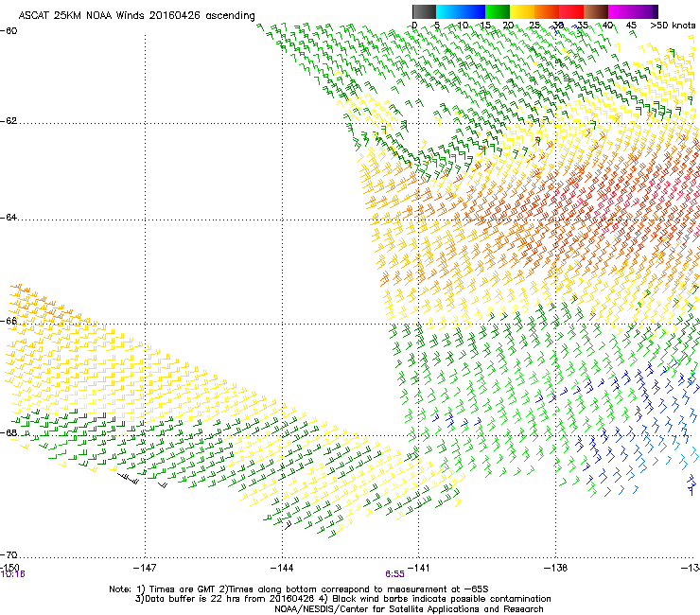Click the yellow 20-25 knots legend segment

[522, 11]
